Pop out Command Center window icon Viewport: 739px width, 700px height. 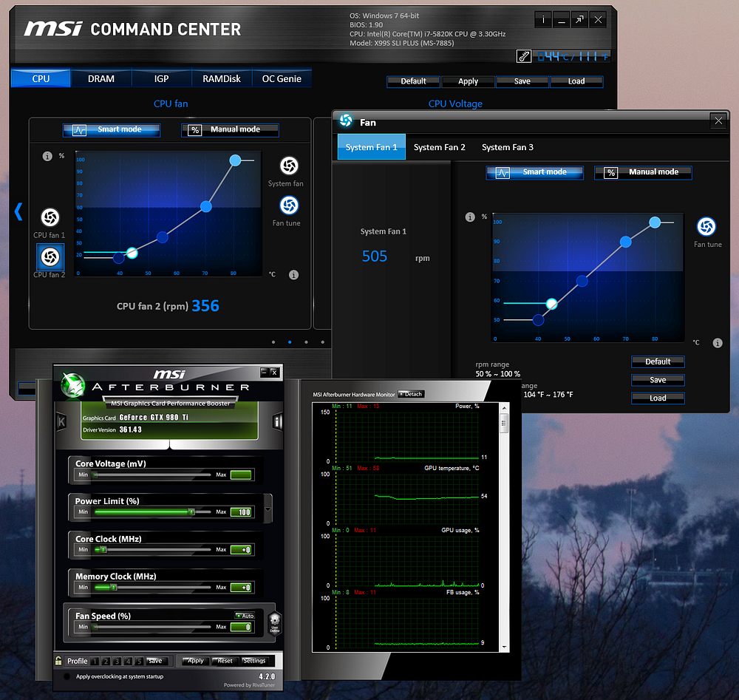pyautogui.click(x=579, y=20)
